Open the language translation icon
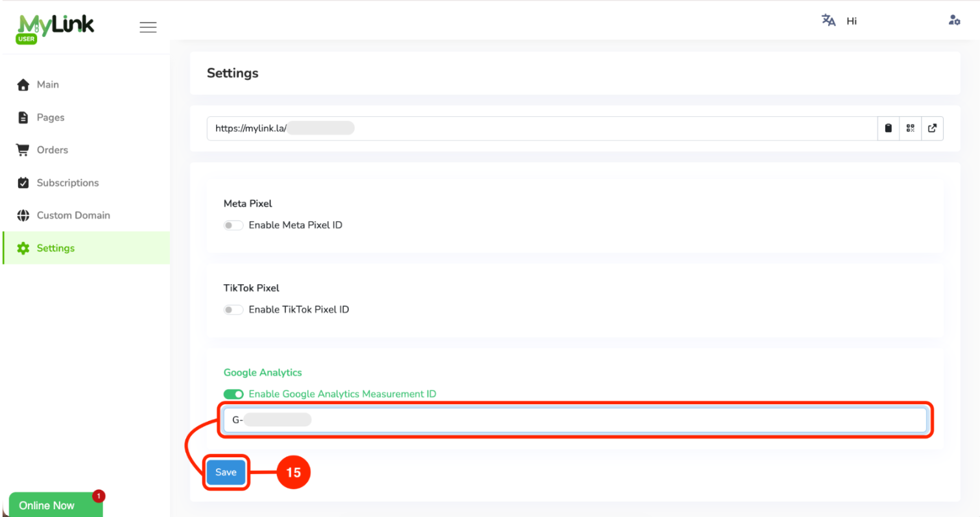 [x=828, y=20]
